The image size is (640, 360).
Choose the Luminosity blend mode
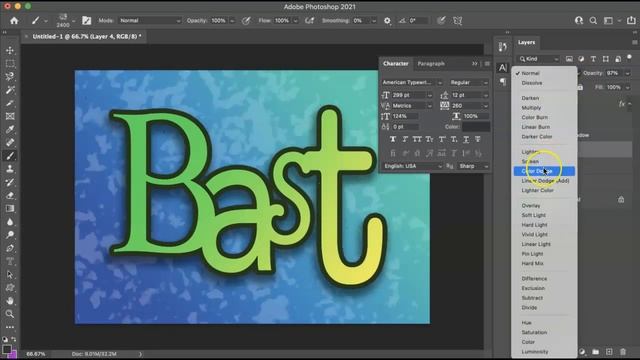click(x=535, y=352)
